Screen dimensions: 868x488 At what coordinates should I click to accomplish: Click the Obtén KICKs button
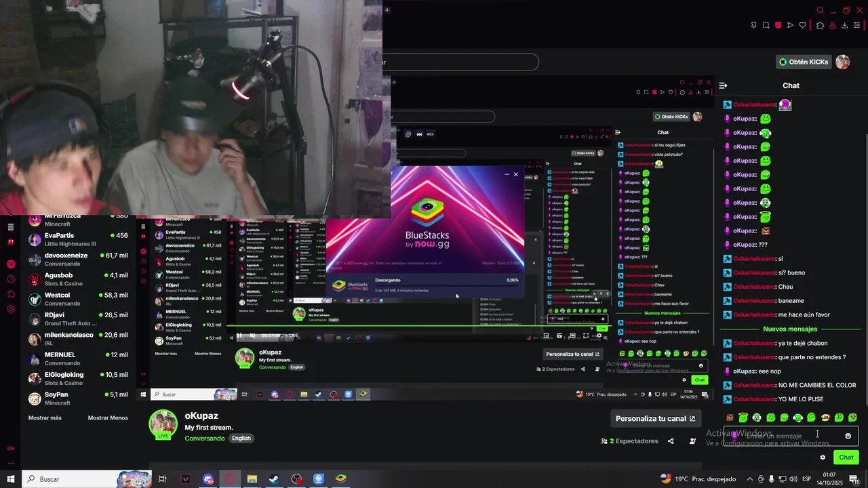point(804,62)
